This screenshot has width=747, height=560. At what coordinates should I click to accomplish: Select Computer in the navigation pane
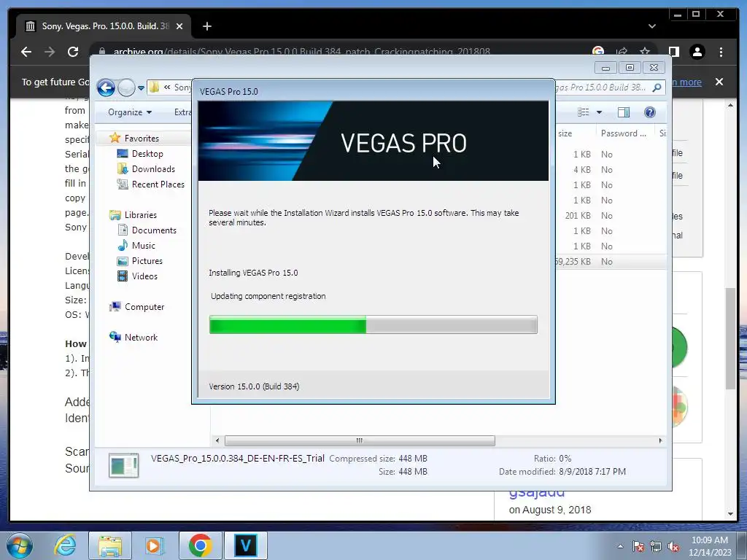pos(144,307)
